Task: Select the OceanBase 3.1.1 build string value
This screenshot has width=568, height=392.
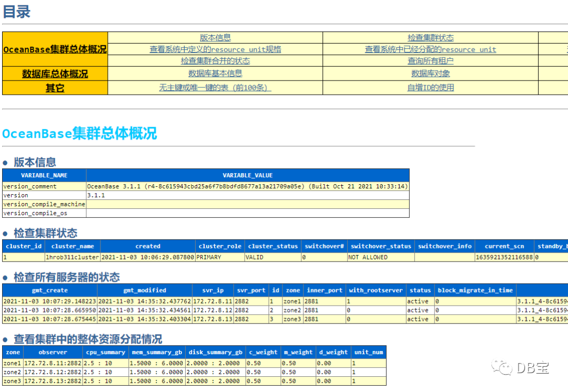Action: point(248,186)
